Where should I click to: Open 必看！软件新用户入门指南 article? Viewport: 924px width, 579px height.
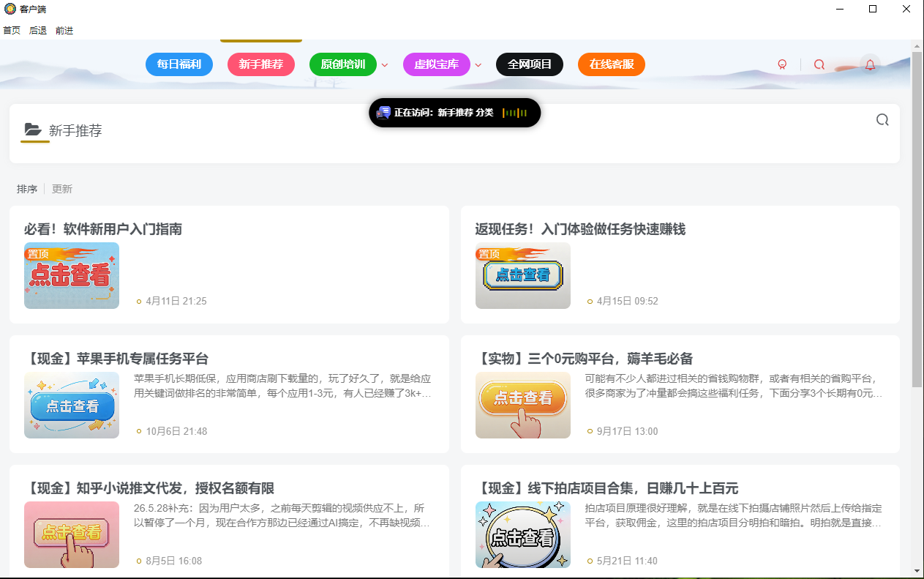tap(103, 229)
